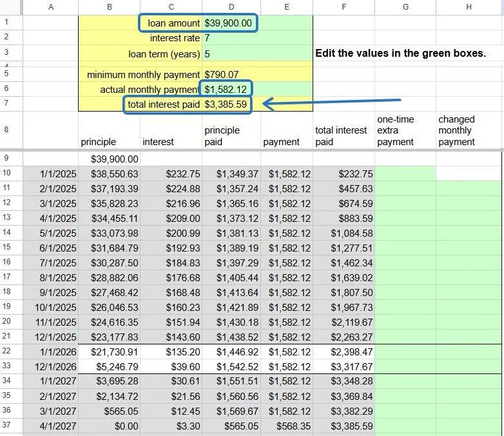Select total interest cell $2,119.67

(x=344, y=322)
